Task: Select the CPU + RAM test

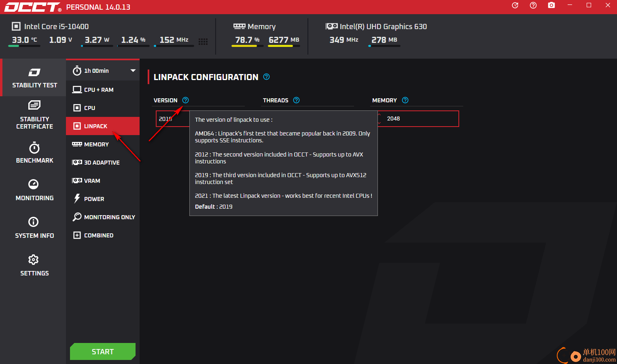Action: 103,90
